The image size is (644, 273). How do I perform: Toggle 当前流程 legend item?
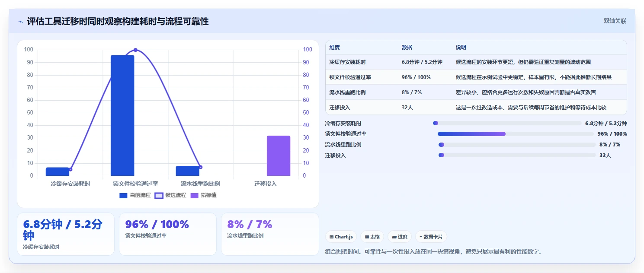pos(135,195)
